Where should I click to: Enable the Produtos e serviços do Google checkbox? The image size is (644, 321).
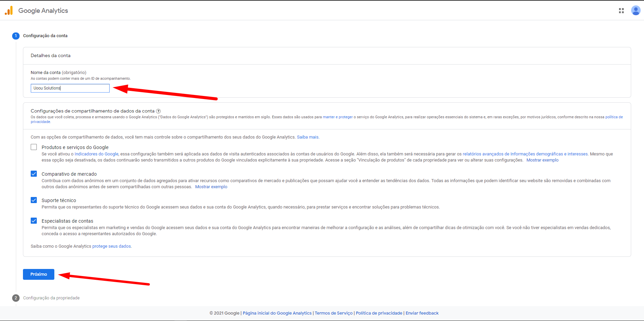34,147
